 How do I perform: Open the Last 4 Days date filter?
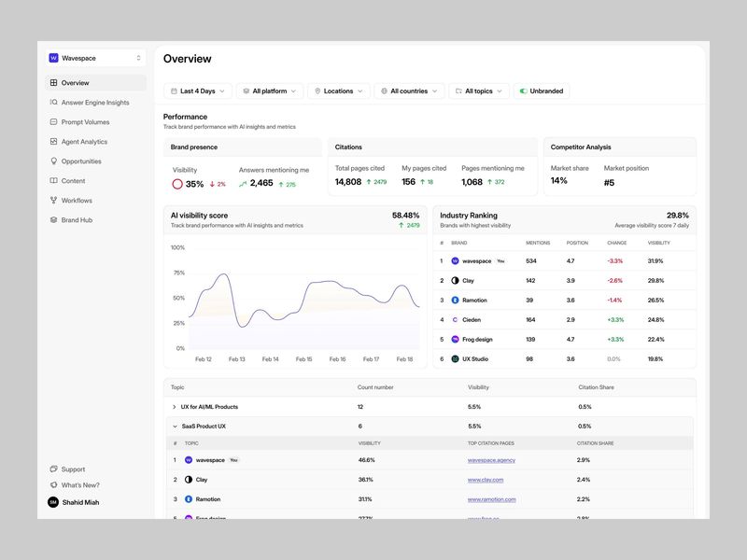click(196, 91)
